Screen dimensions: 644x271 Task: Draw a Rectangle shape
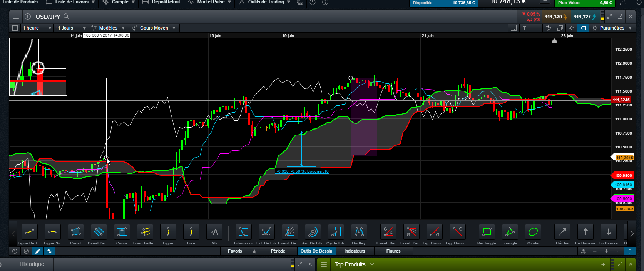point(487,232)
